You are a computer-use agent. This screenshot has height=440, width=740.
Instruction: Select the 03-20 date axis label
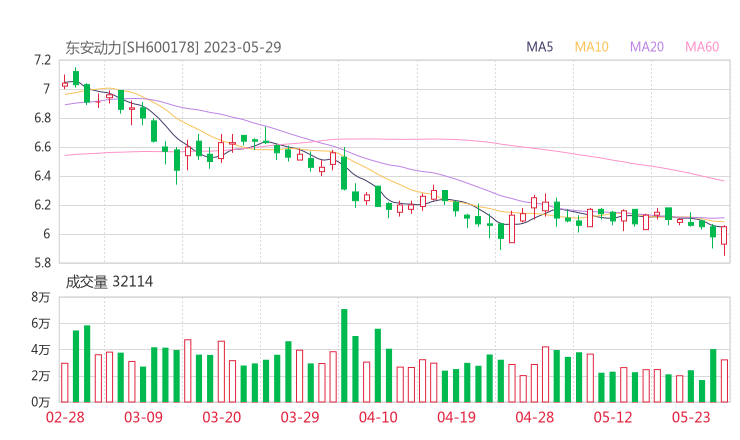[221, 418]
